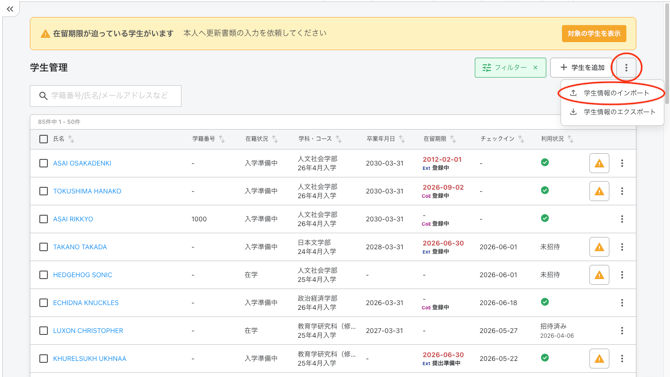Click the フィルター button
Viewport: 670px width, 377px height.
pos(510,68)
